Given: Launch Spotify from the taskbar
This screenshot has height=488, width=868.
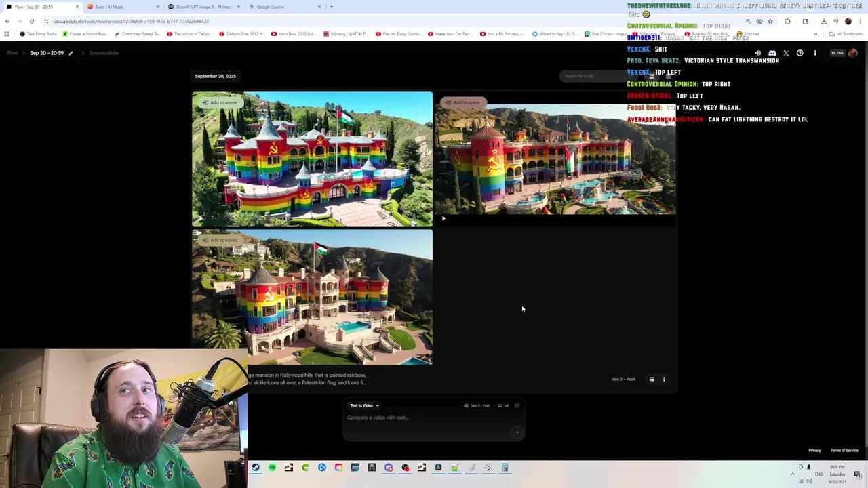Looking at the screenshot, I should click(x=272, y=468).
